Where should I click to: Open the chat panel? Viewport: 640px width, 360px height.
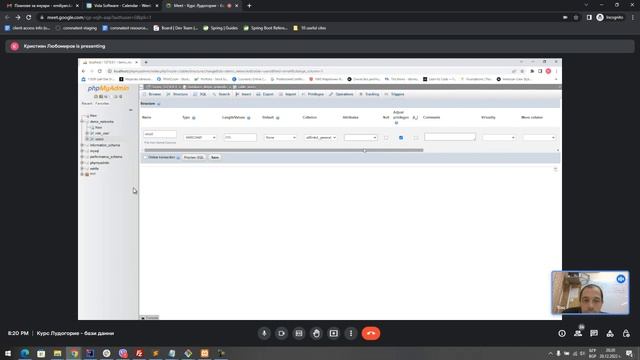tap(594, 333)
